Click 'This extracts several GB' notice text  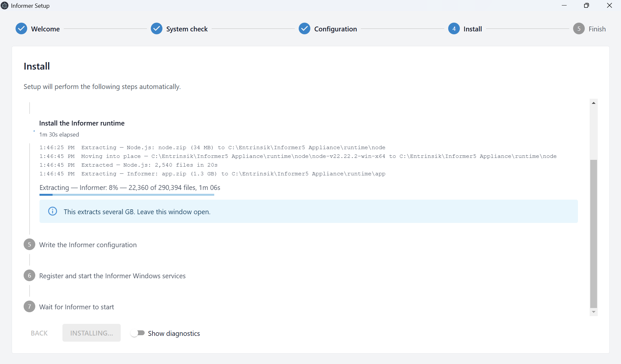point(137,212)
